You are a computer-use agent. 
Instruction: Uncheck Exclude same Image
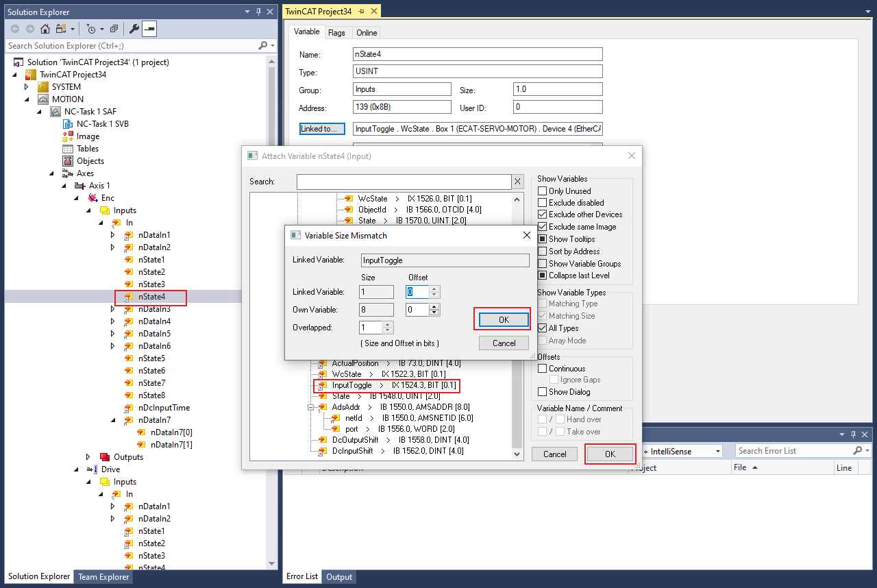pyautogui.click(x=543, y=227)
